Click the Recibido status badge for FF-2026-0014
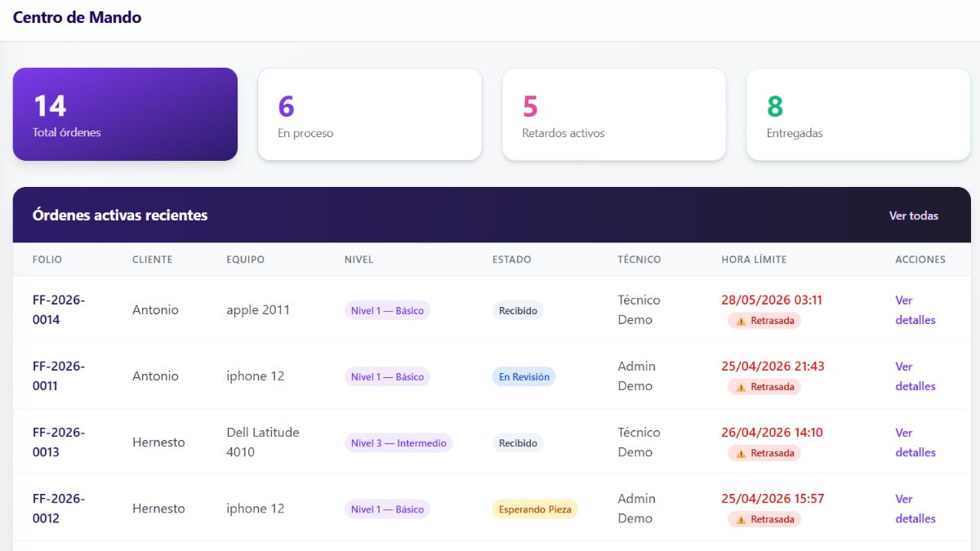The image size is (980, 551). (518, 311)
